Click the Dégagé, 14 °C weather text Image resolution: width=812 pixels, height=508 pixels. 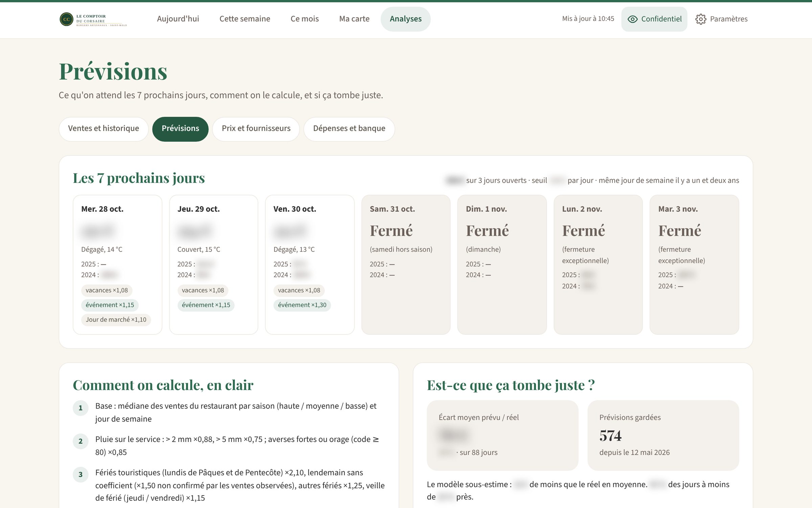point(102,250)
